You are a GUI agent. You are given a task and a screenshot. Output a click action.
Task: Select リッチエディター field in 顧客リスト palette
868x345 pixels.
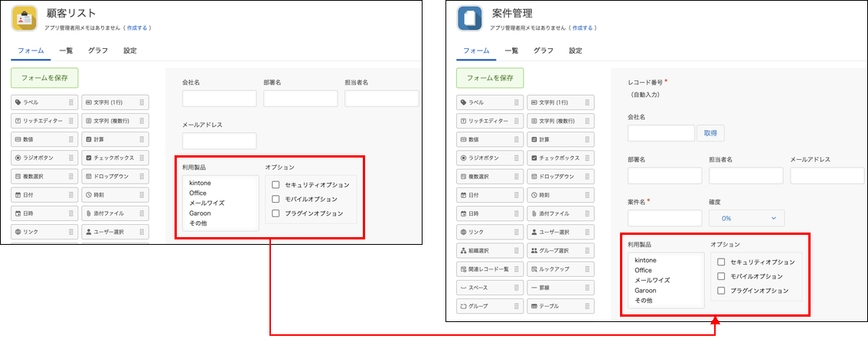pos(44,121)
